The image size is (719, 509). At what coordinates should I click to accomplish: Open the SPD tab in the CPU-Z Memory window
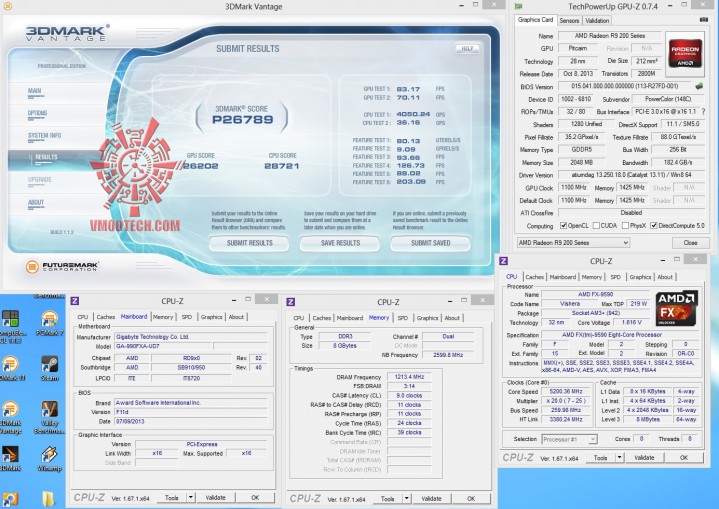tap(403, 318)
